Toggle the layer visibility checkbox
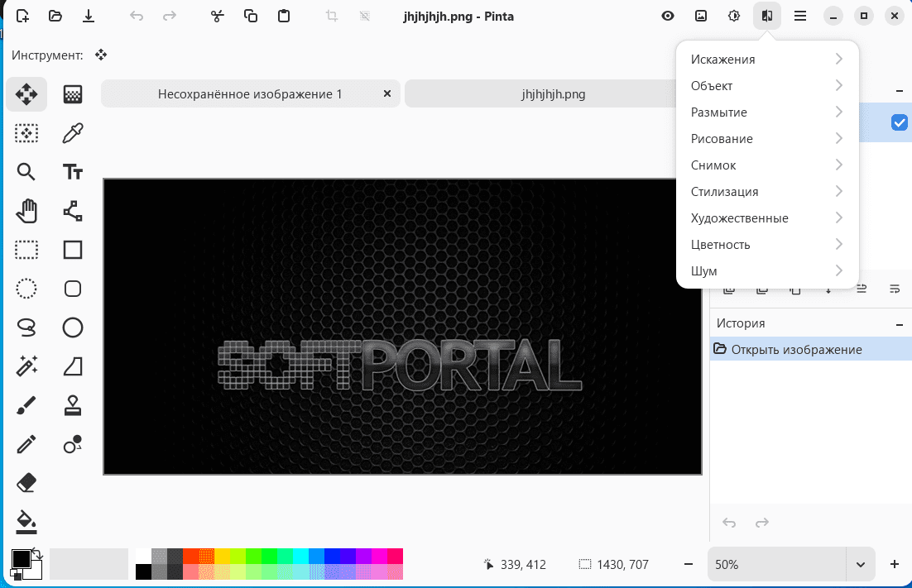The width and height of the screenshot is (912, 588). pyautogui.click(x=900, y=122)
